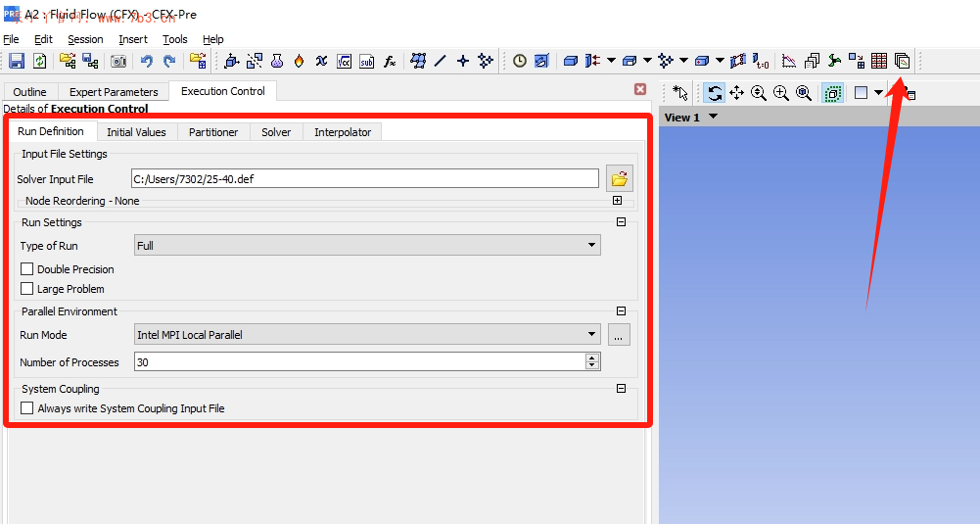Open the Expression fx icon
Viewport: 980px width, 524px height.
389,61
